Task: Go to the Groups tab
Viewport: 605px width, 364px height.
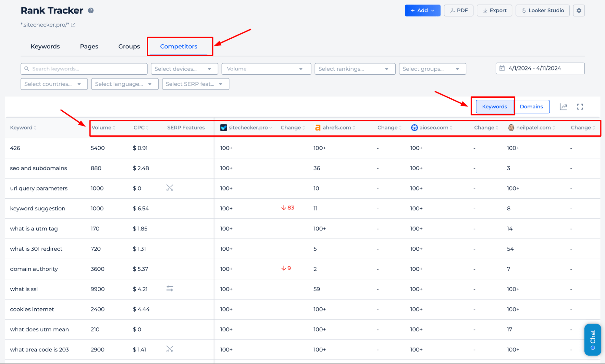Action: [x=129, y=47]
